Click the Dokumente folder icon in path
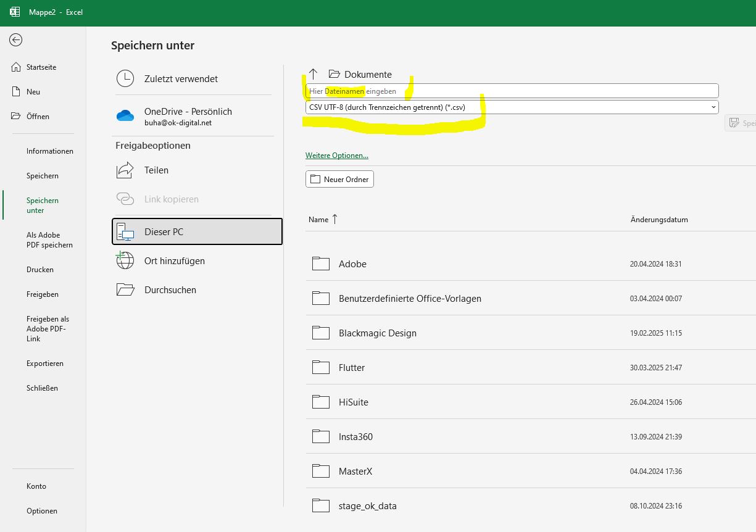Screen dimensions: 756x532 pyautogui.click(x=334, y=74)
